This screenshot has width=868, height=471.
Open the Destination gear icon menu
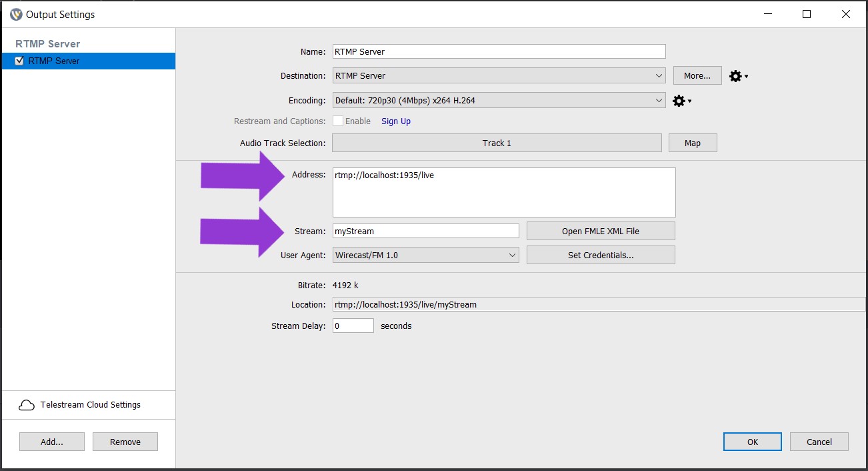[x=736, y=75]
